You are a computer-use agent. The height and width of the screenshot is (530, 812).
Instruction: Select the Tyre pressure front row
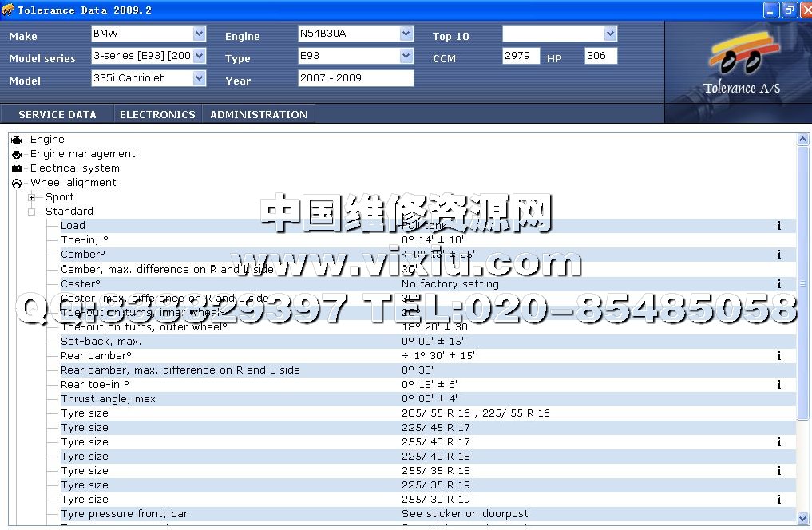tap(125, 514)
